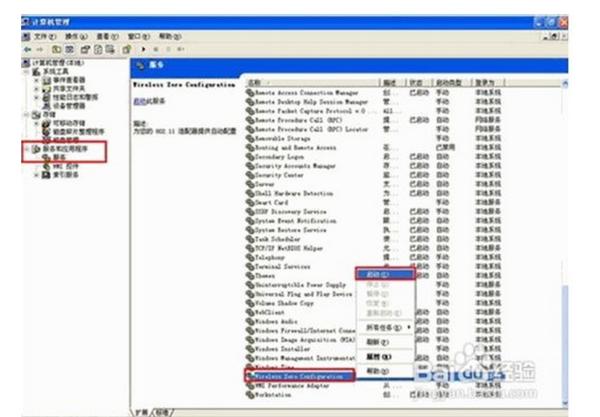Click the gear icon beside Windows Audio
The width and height of the screenshot is (600, 417).
tap(250, 322)
